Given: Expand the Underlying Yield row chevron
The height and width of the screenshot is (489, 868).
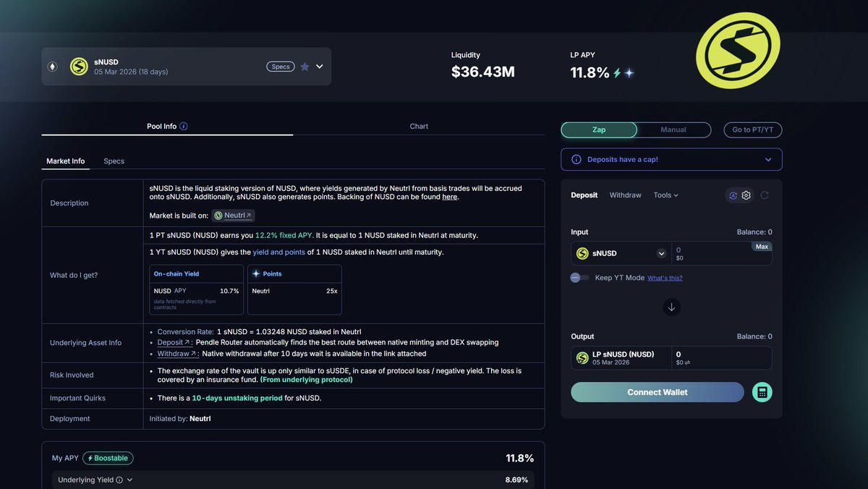Looking at the screenshot, I should point(129,480).
